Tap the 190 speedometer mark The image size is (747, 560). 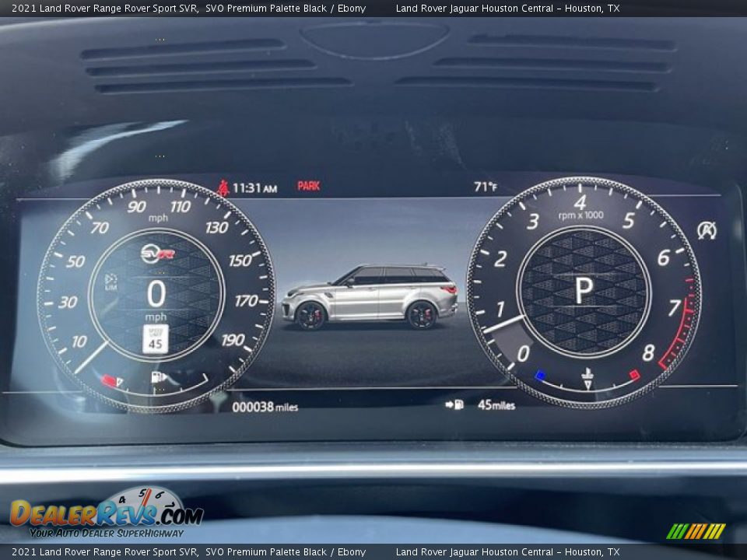click(233, 340)
